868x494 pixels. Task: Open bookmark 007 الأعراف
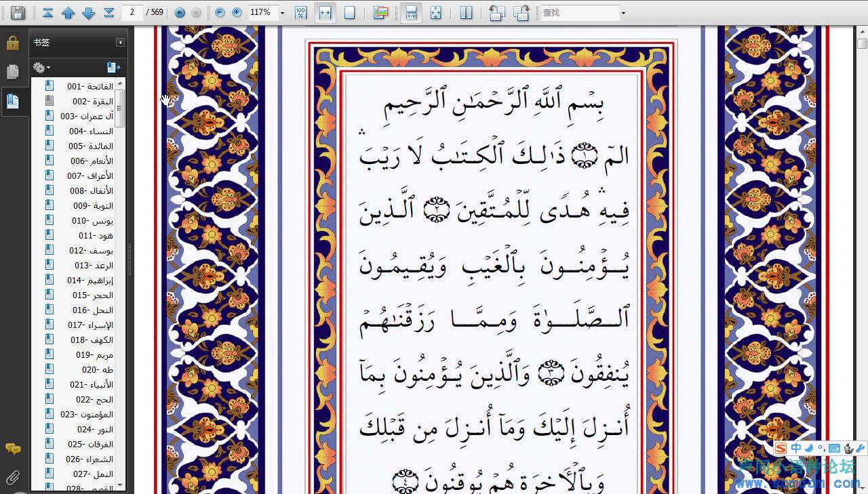[90, 176]
